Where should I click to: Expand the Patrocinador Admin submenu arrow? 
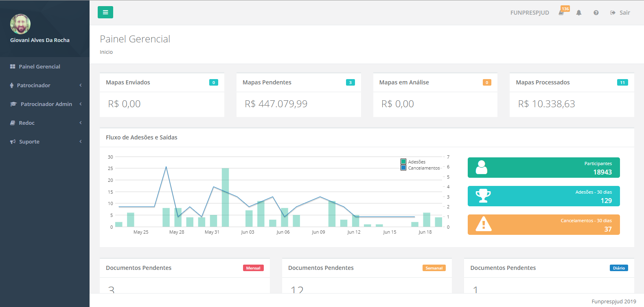click(81, 104)
